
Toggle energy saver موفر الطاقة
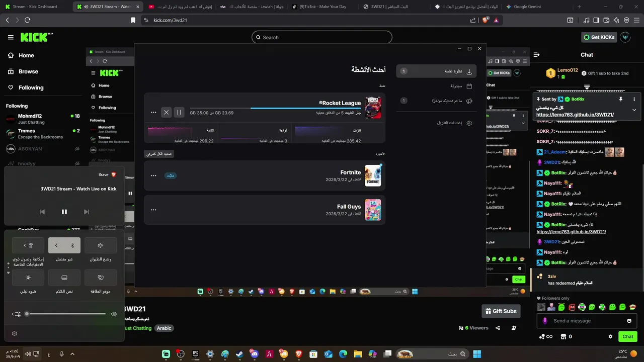pyautogui.click(x=101, y=278)
